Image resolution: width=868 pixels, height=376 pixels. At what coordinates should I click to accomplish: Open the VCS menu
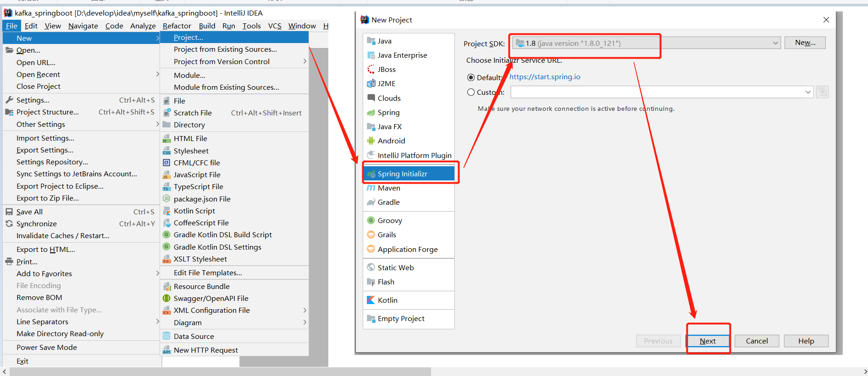click(275, 26)
